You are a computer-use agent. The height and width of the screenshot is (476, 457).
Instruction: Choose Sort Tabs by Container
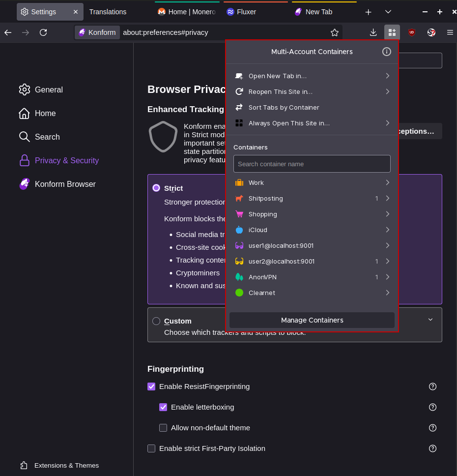pyautogui.click(x=284, y=107)
